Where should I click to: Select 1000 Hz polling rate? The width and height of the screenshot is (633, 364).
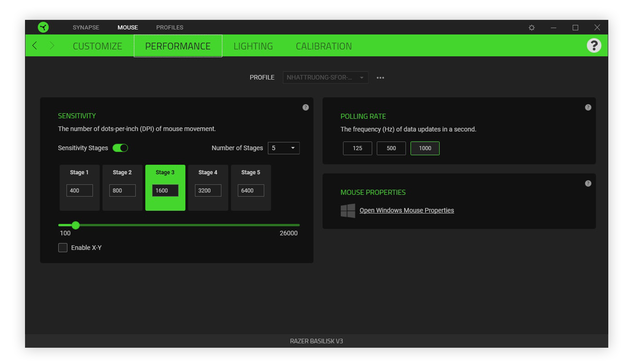[425, 148]
